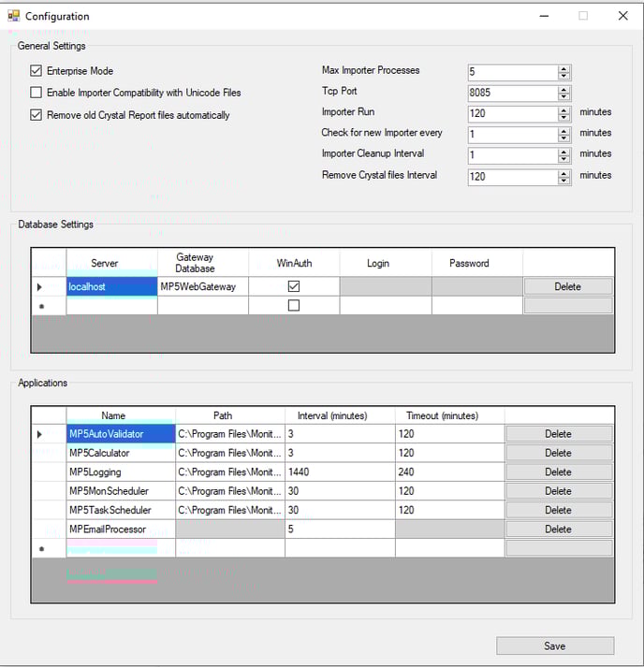
Task: Delete the localhost database row
Action: coord(567,286)
